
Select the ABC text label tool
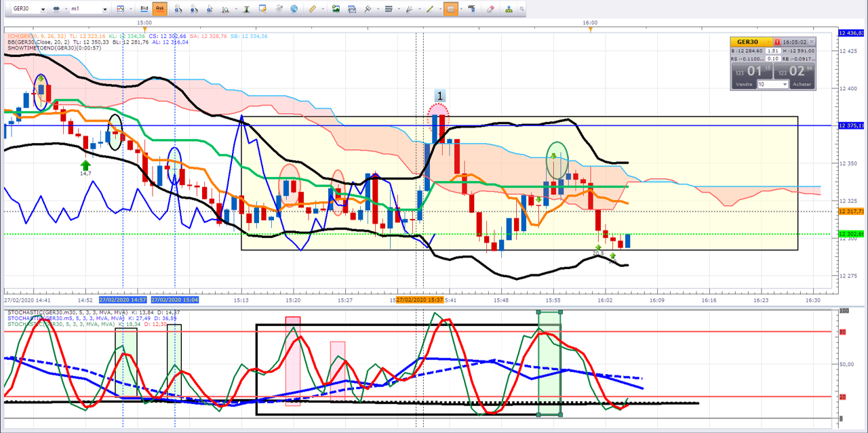tap(472, 8)
